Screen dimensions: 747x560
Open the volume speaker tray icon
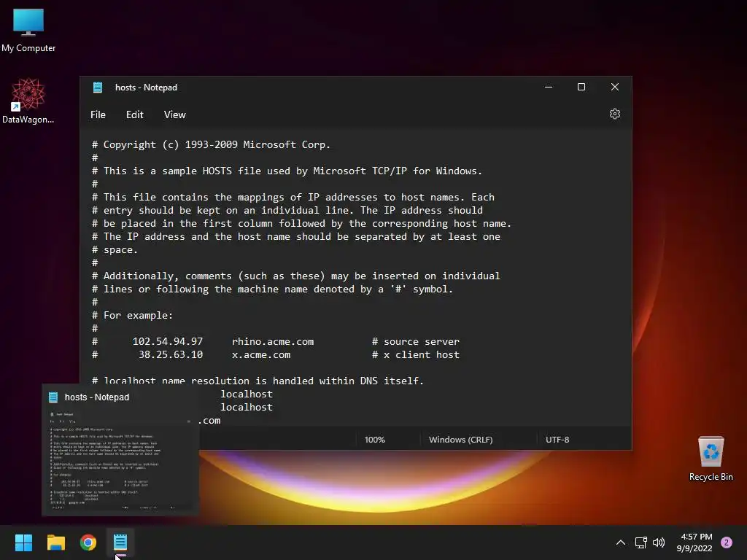point(659,542)
